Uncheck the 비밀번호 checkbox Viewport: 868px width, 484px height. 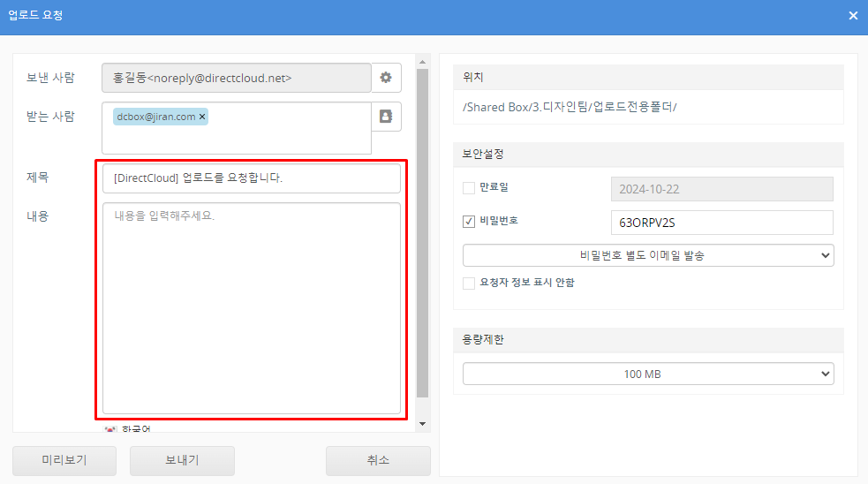[469, 221]
